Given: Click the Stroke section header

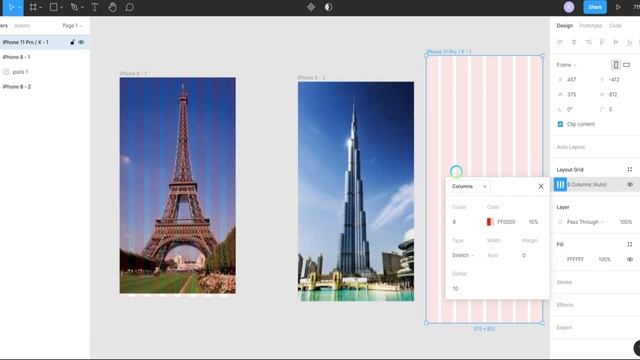Looking at the screenshot, I should point(564,282).
